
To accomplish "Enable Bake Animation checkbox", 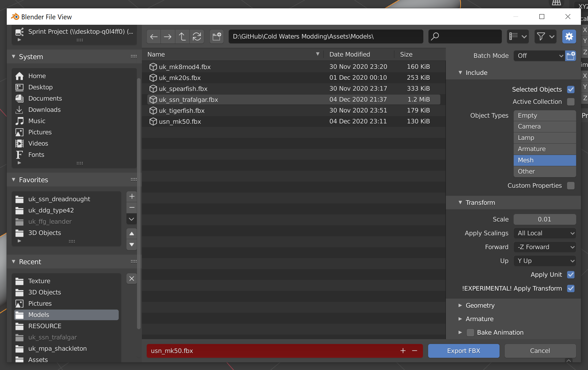I will tap(471, 332).
